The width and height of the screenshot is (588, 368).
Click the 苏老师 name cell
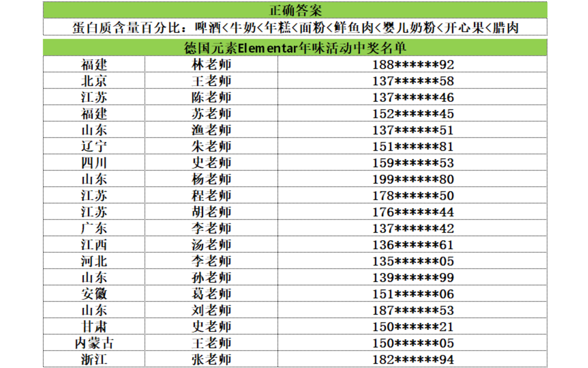(x=211, y=114)
